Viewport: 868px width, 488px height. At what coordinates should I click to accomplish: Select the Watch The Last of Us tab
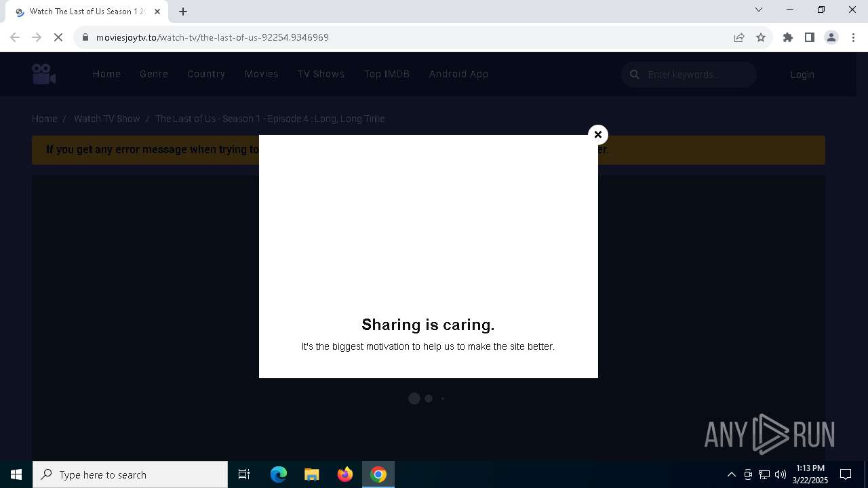87,12
